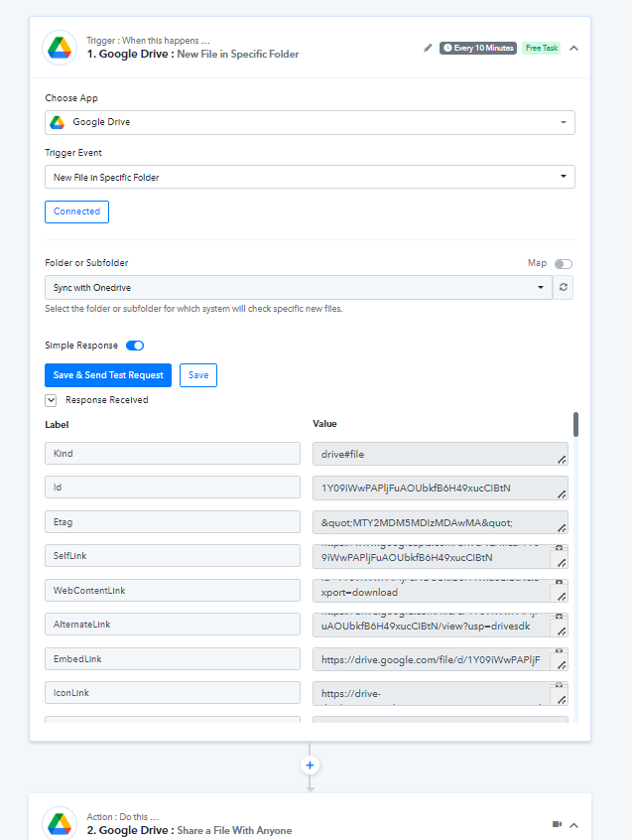Screen dimensions: 632x840
Task: Click the Every 10 Minutes schedule badge
Action: [x=478, y=48]
